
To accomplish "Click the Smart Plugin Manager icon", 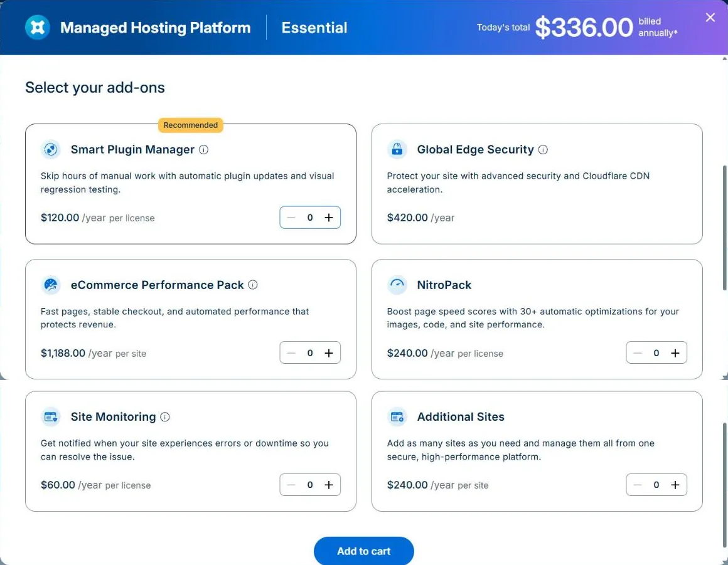I will (x=51, y=149).
